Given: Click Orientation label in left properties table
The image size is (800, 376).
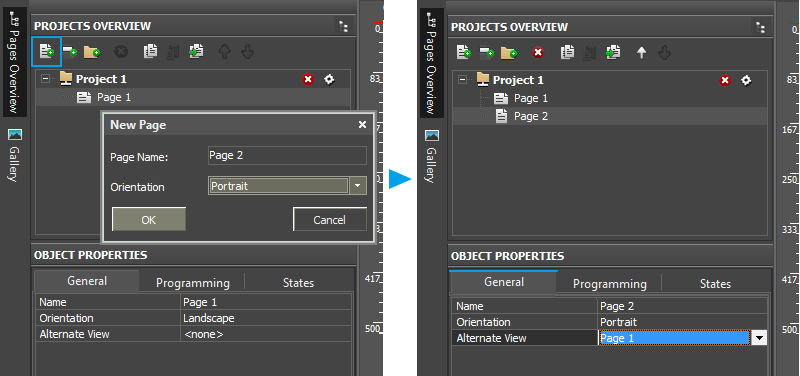Looking at the screenshot, I should tap(66, 318).
